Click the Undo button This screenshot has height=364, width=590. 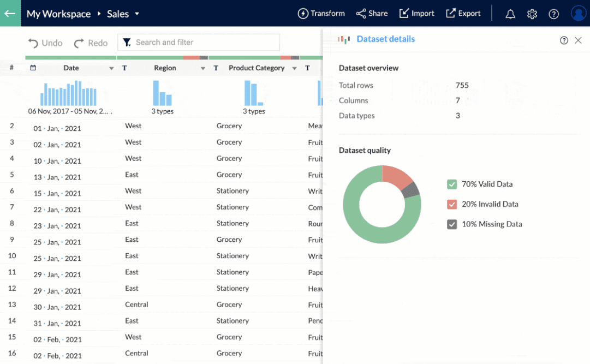point(45,43)
